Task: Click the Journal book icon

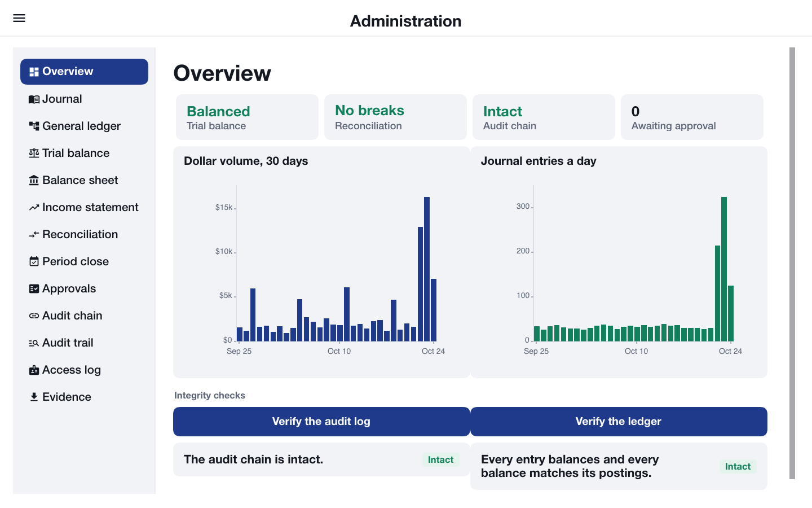Action: point(34,99)
